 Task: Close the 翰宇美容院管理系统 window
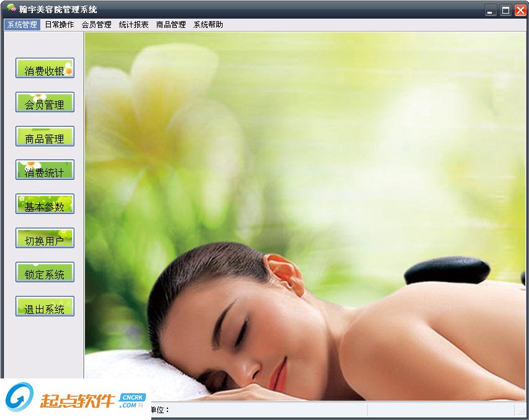pos(520,10)
